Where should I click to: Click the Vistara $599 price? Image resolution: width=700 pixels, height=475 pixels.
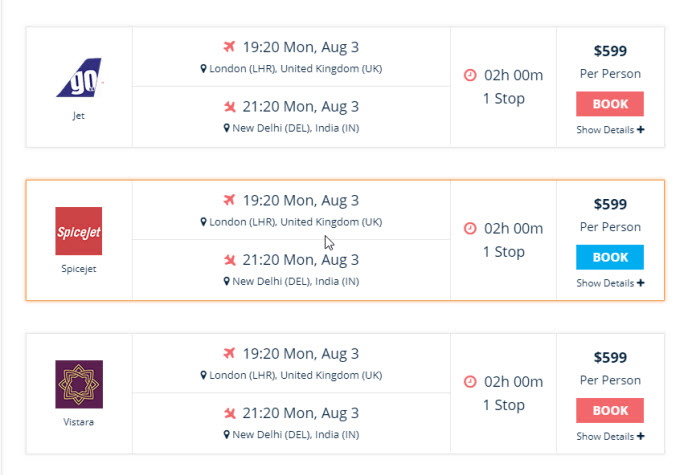click(610, 357)
